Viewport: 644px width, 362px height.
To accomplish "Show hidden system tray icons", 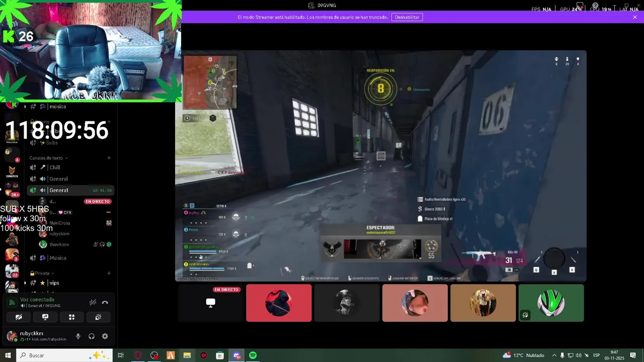I will point(554,355).
